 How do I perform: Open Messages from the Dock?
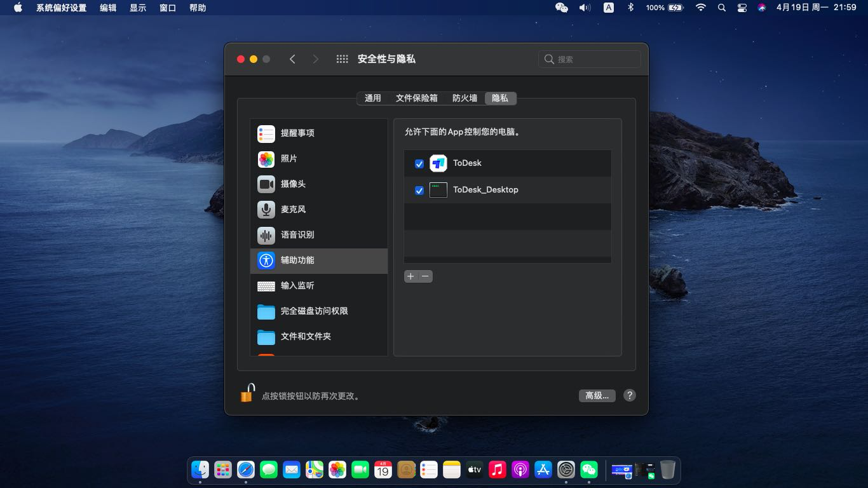(269, 470)
